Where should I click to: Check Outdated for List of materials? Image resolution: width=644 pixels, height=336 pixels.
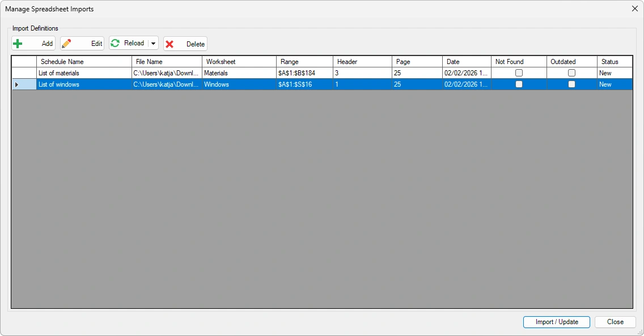(x=571, y=73)
